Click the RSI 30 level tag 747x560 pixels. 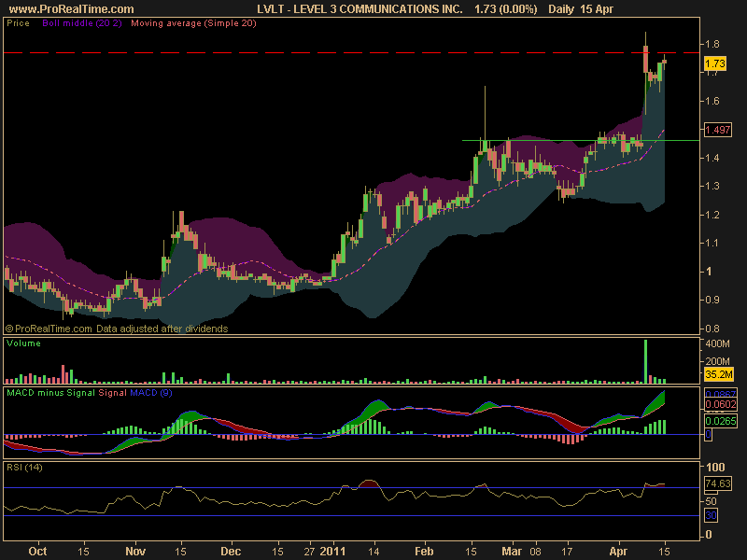point(711,515)
